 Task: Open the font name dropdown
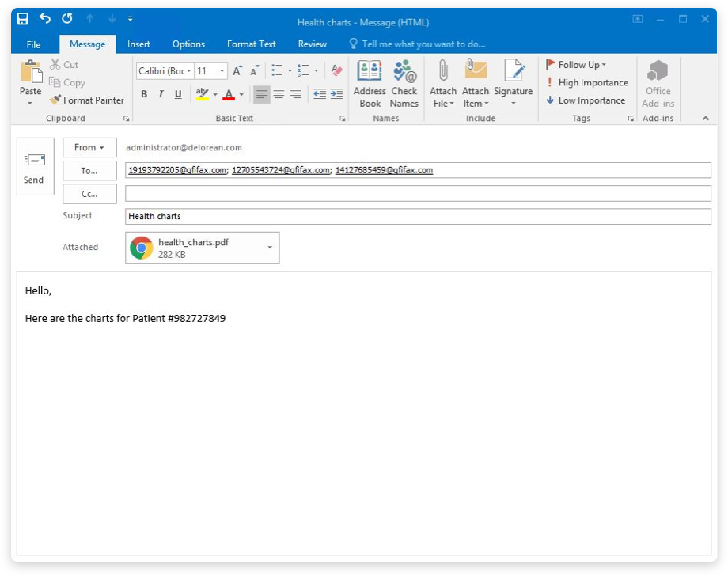[189, 71]
